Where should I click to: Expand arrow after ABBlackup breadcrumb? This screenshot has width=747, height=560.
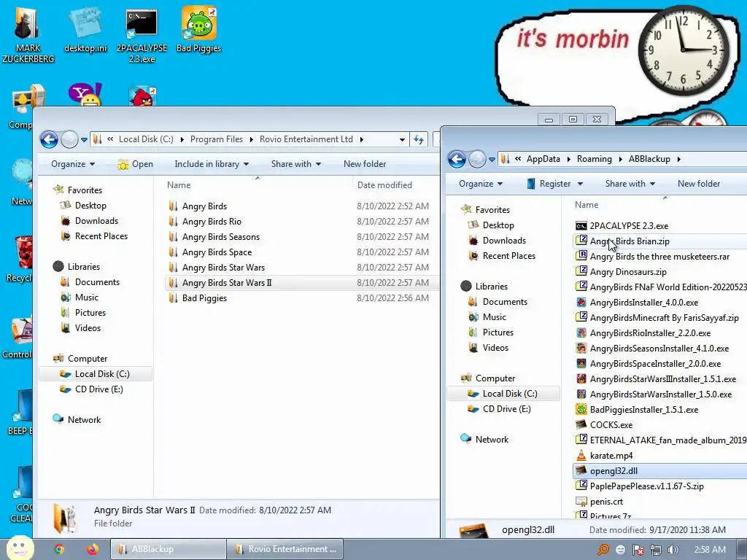[678, 159]
